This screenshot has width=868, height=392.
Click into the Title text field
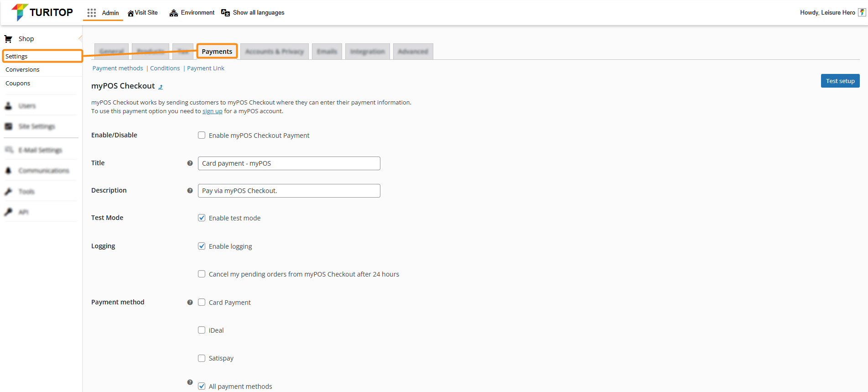289,163
